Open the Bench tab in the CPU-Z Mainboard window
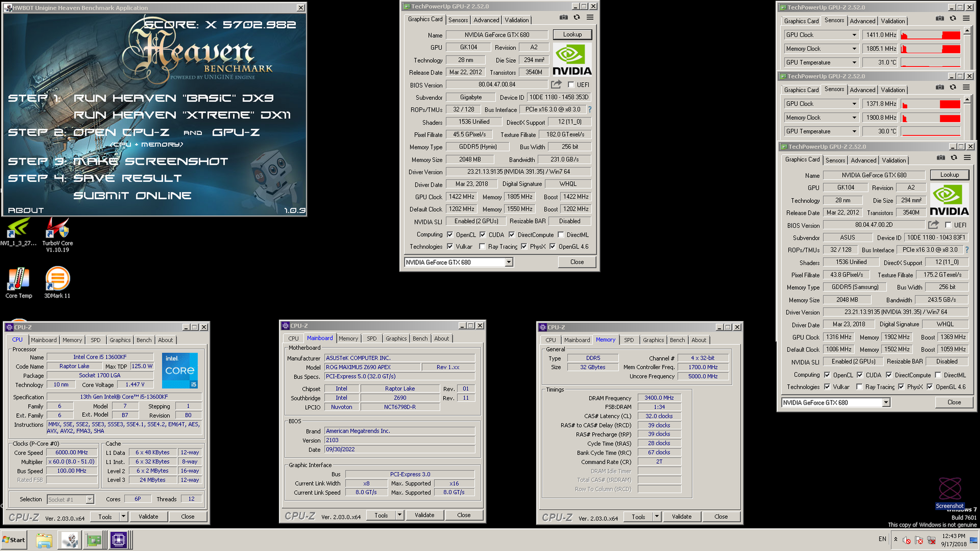 420,338
